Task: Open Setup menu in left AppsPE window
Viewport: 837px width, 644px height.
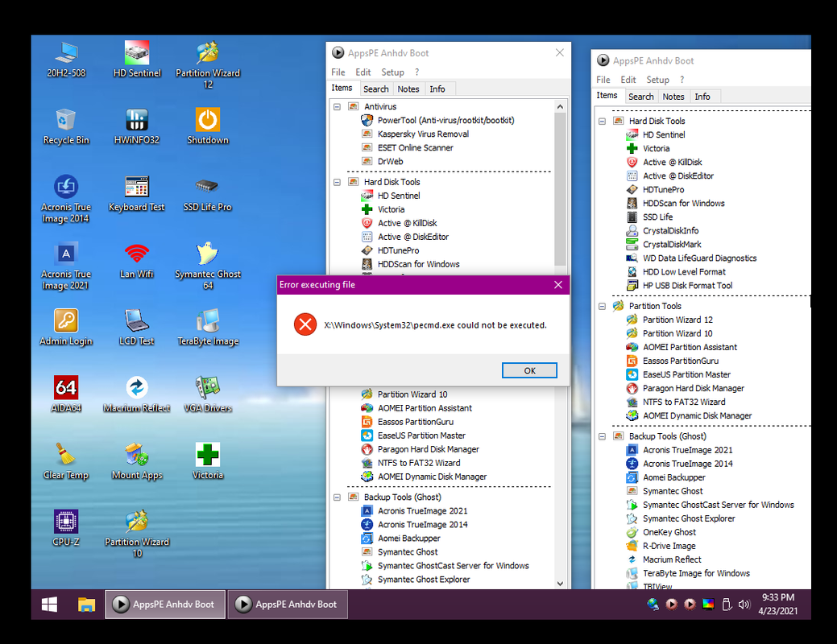Action: click(x=392, y=72)
